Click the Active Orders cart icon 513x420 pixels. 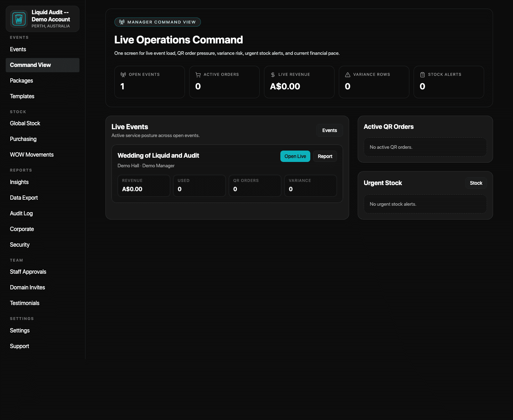198,75
